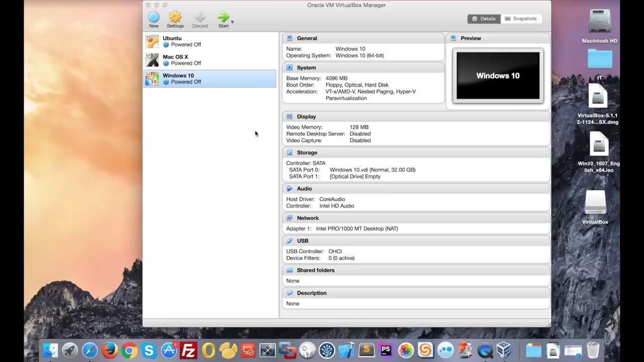Launch Firefox from the Dock

(110, 350)
